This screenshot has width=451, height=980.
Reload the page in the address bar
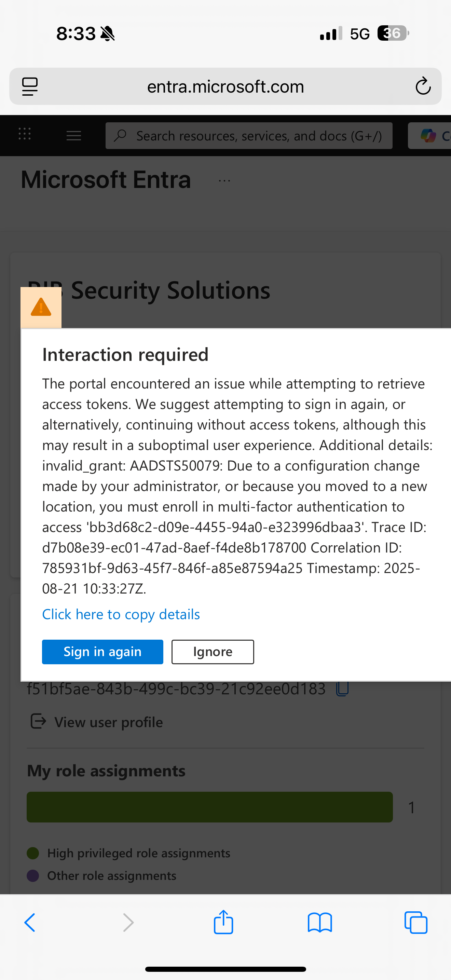pos(423,86)
